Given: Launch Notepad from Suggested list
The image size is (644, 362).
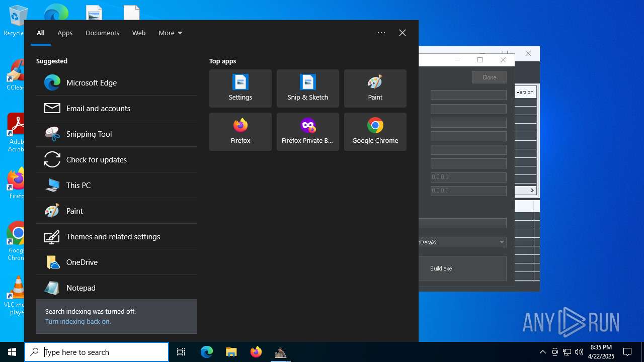Looking at the screenshot, I should (117, 288).
